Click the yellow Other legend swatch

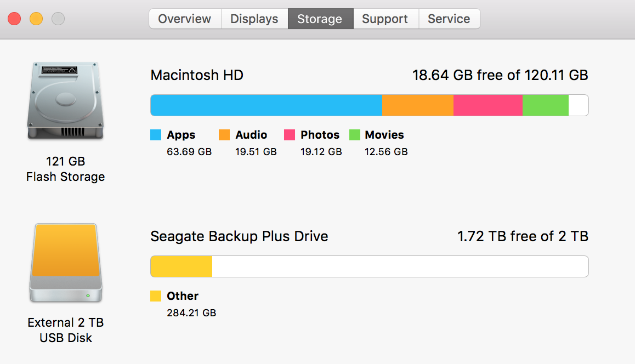[x=156, y=296]
